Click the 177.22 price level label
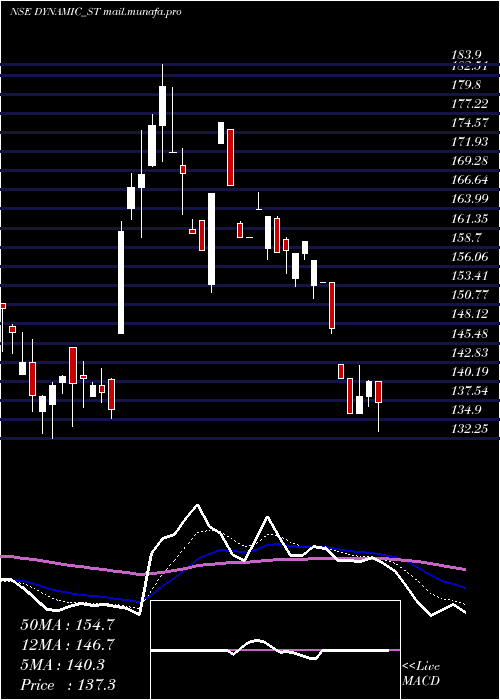This screenshot has width=500, height=700. tap(470, 104)
